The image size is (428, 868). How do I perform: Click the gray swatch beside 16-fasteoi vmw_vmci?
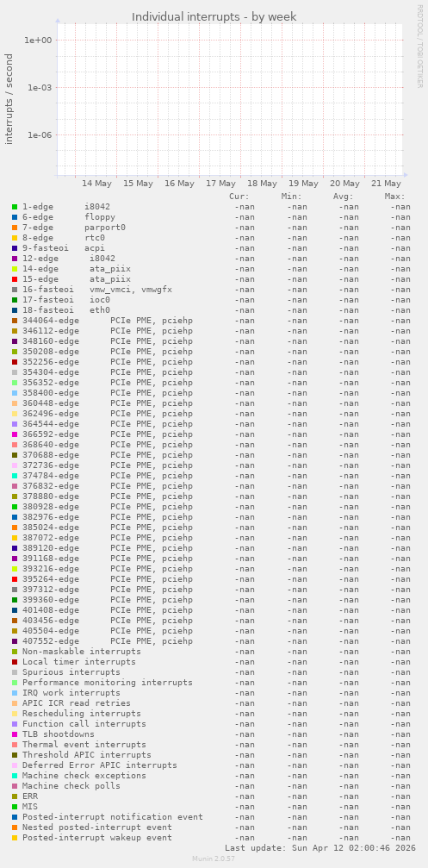point(15,290)
